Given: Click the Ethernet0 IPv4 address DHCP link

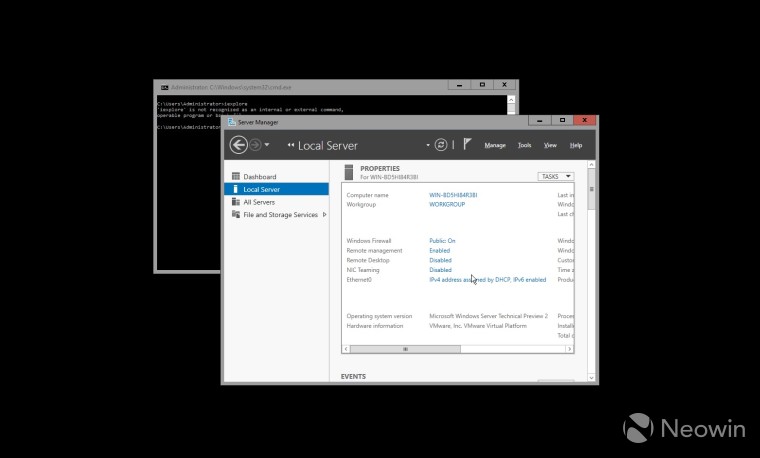Looking at the screenshot, I should click(488, 280).
